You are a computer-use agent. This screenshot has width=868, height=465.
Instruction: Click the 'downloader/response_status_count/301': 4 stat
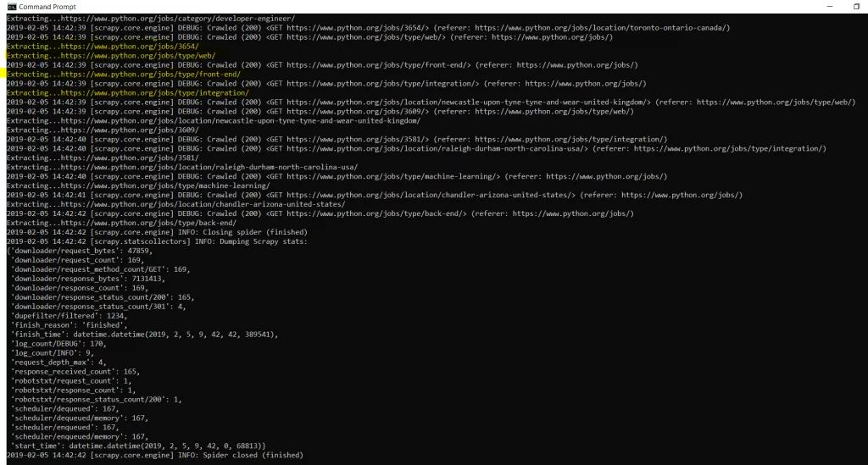click(x=98, y=307)
